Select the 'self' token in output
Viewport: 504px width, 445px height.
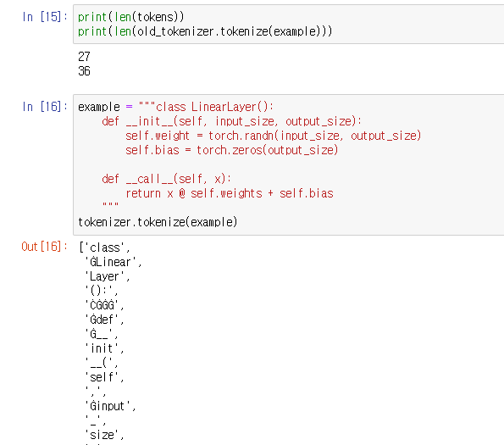pos(102,377)
